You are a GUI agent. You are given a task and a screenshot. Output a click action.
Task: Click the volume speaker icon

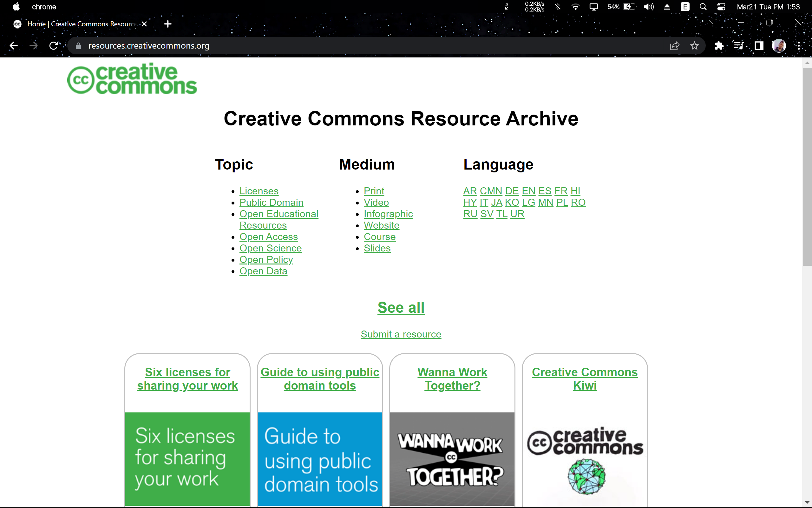point(649,7)
